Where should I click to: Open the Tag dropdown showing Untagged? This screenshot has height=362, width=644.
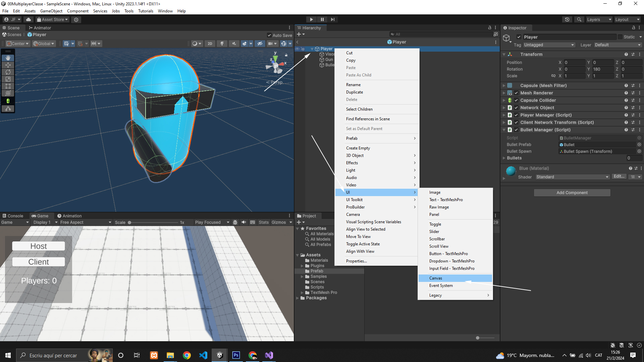tap(549, 45)
